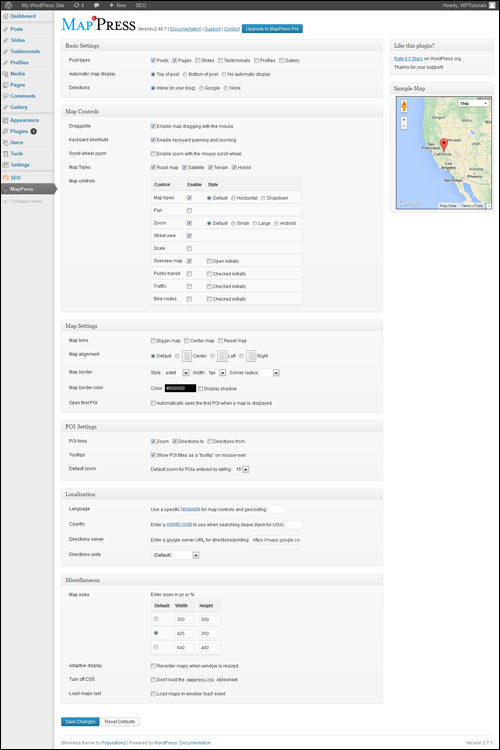Viewport: 500px width, 750px height.
Task: Open the comments bubble icon in admin bar
Action: (97, 5)
